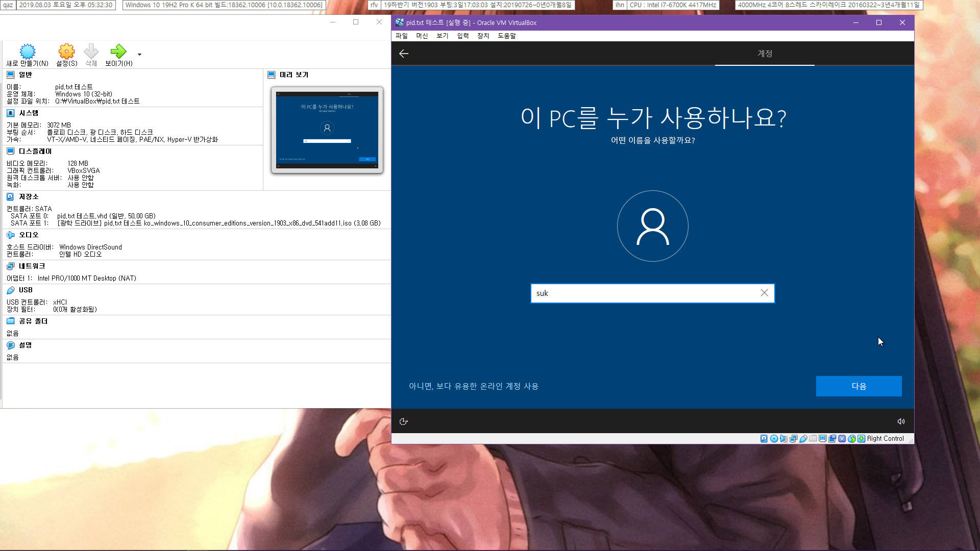Click the Shared Folders (공유 폴더) icon
The width and height of the screenshot is (980, 551).
coord(10,321)
